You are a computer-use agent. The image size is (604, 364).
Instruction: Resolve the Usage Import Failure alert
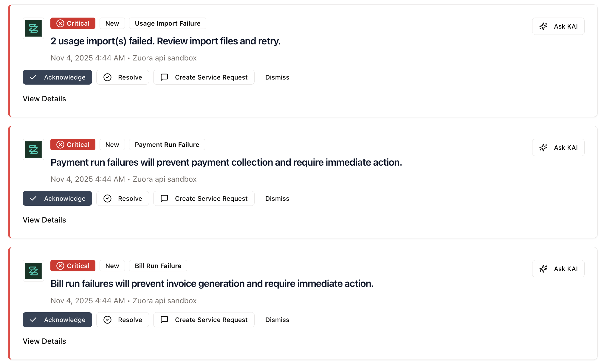123,77
